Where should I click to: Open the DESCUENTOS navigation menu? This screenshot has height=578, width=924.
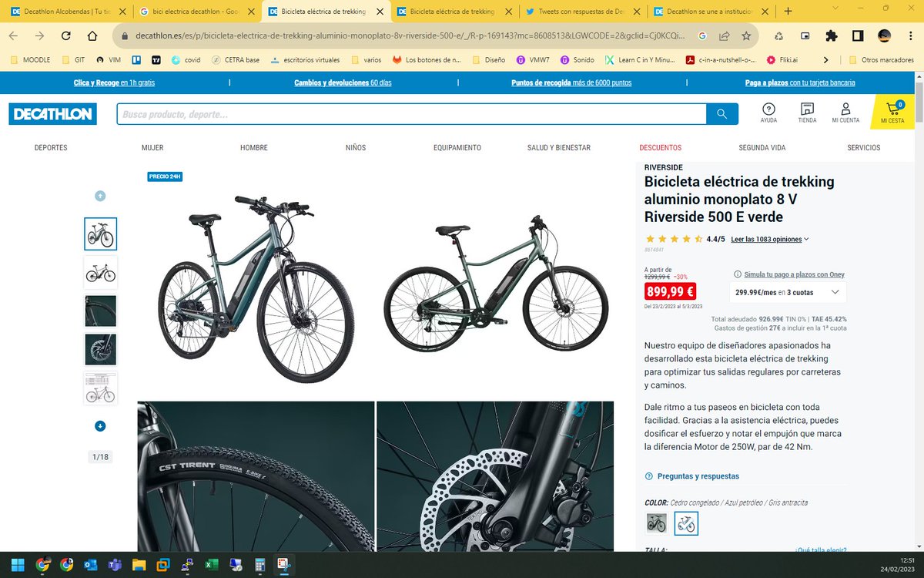(x=661, y=147)
